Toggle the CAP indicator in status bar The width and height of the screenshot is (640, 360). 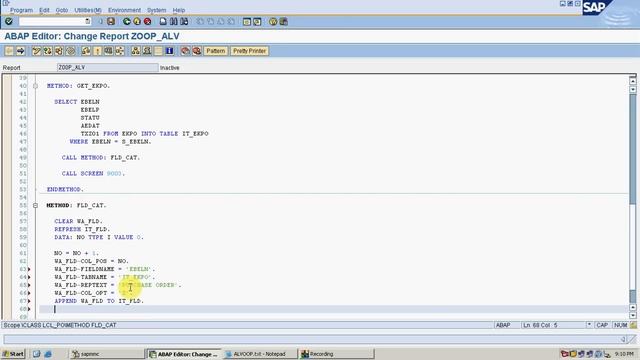tap(602, 325)
